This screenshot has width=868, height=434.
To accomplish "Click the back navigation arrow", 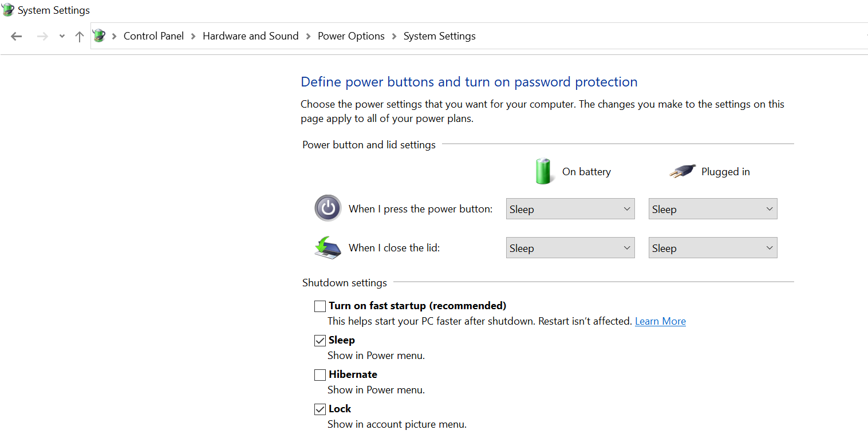I will 16,36.
